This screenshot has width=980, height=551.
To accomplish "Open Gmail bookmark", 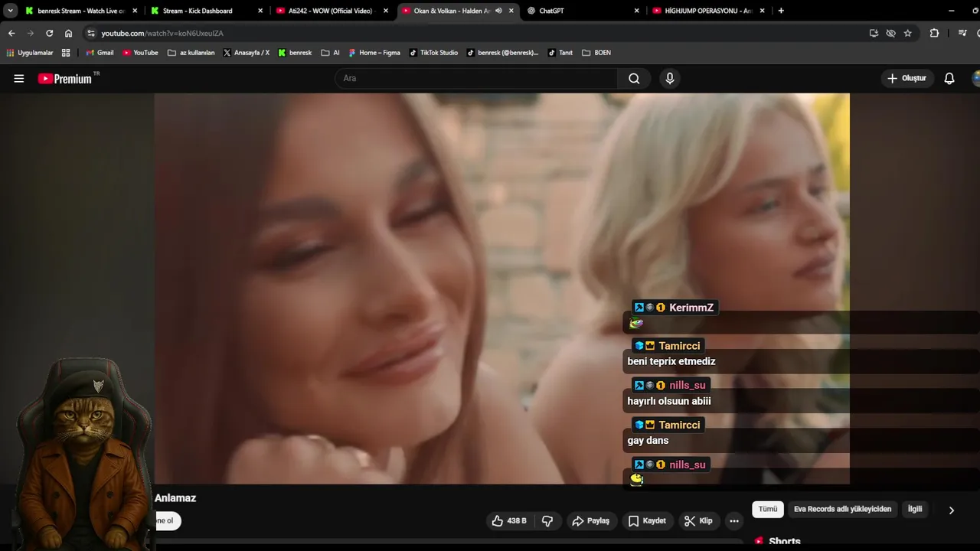I will (100, 53).
